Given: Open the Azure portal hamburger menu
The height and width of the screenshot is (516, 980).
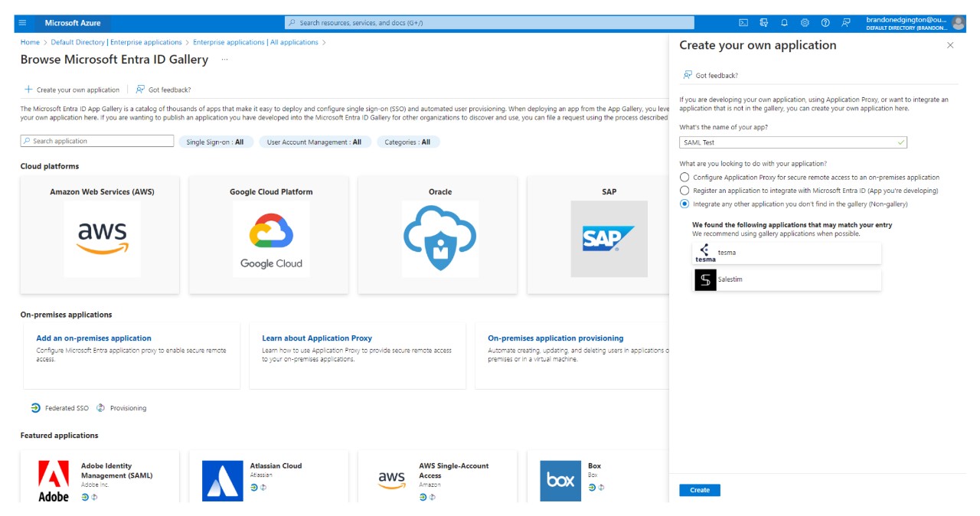Looking at the screenshot, I should click(x=22, y=23).
